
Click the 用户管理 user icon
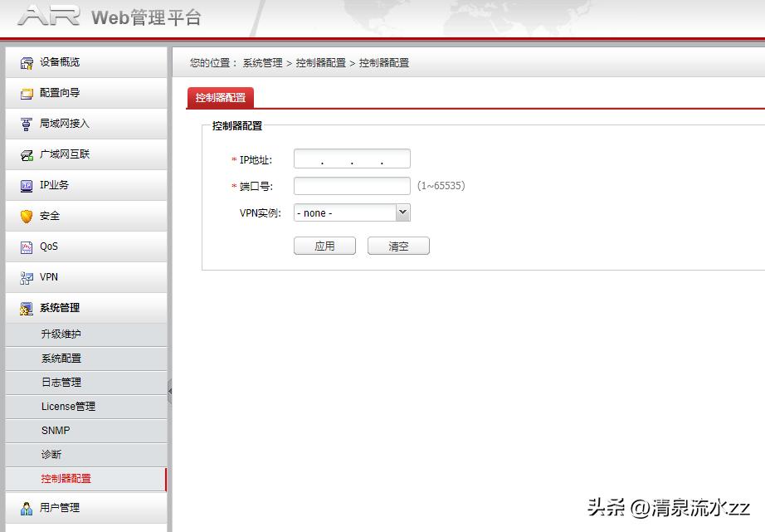point(27,507)
